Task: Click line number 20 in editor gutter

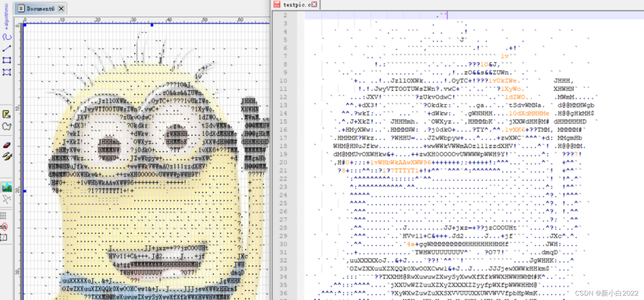Action: 283,162
